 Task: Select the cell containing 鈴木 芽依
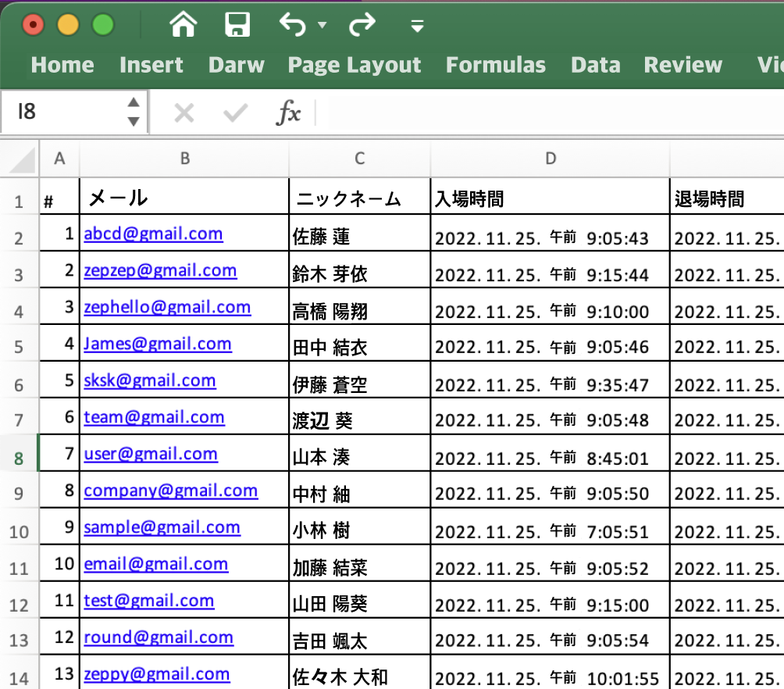click(x=359, y=270)
